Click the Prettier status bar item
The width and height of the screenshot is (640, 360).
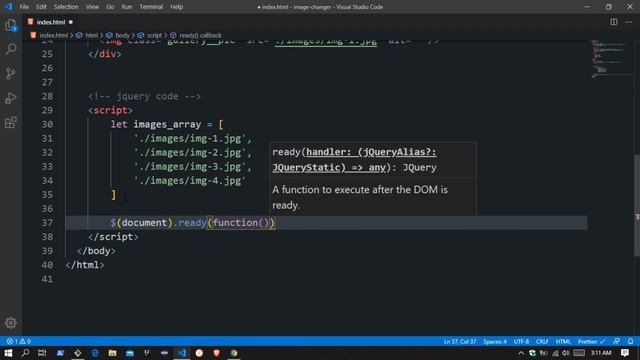pos(591,341)
